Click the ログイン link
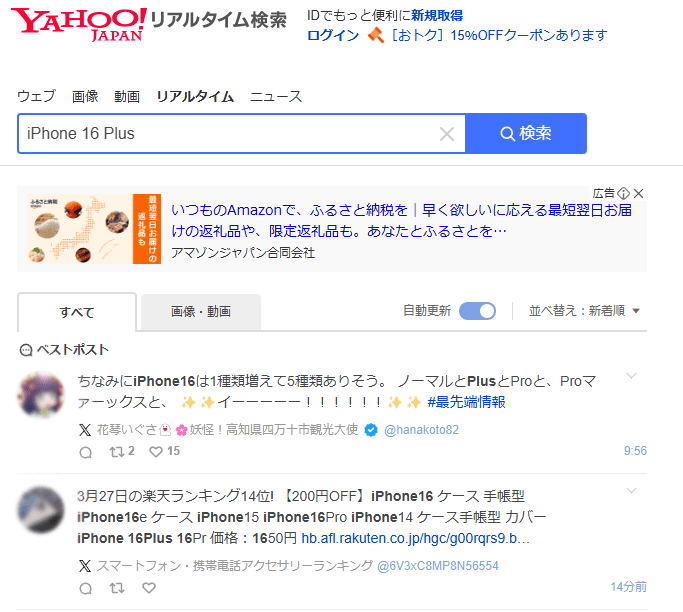Screen dimensions: 683x612 point(333,35)
